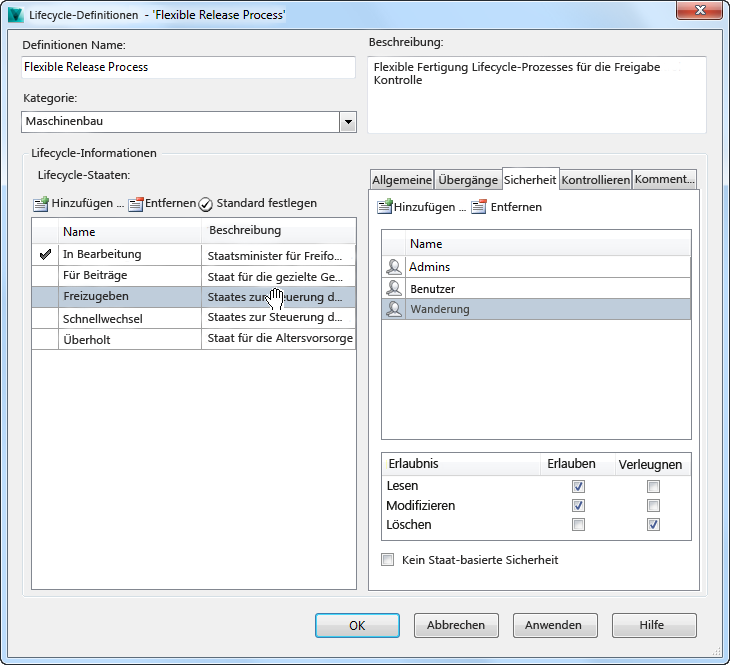730x665 pixels.
Task: Click the Autodesk Vault logo in title bar
Action: coord(15,15)
